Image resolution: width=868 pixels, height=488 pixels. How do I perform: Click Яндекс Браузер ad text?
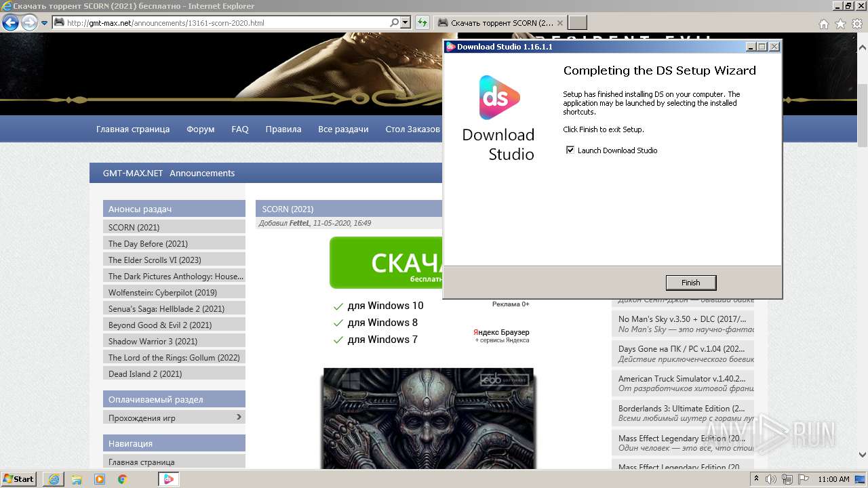(x=501, y=332)
